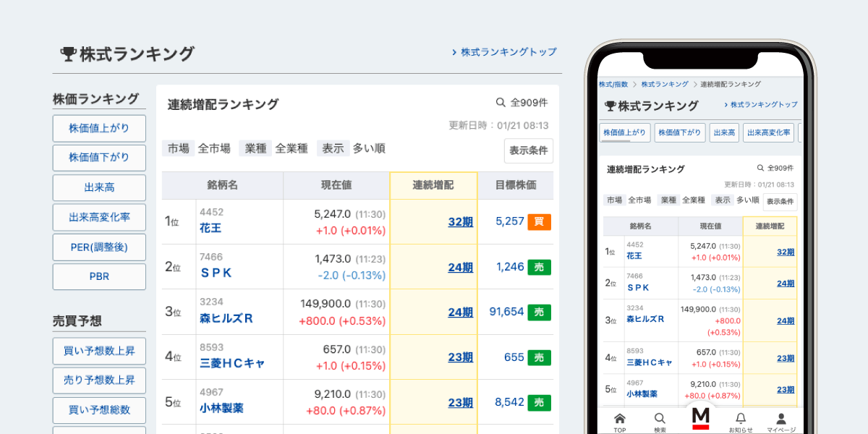Select PBR ranking in the sidebar

[99, 276]
